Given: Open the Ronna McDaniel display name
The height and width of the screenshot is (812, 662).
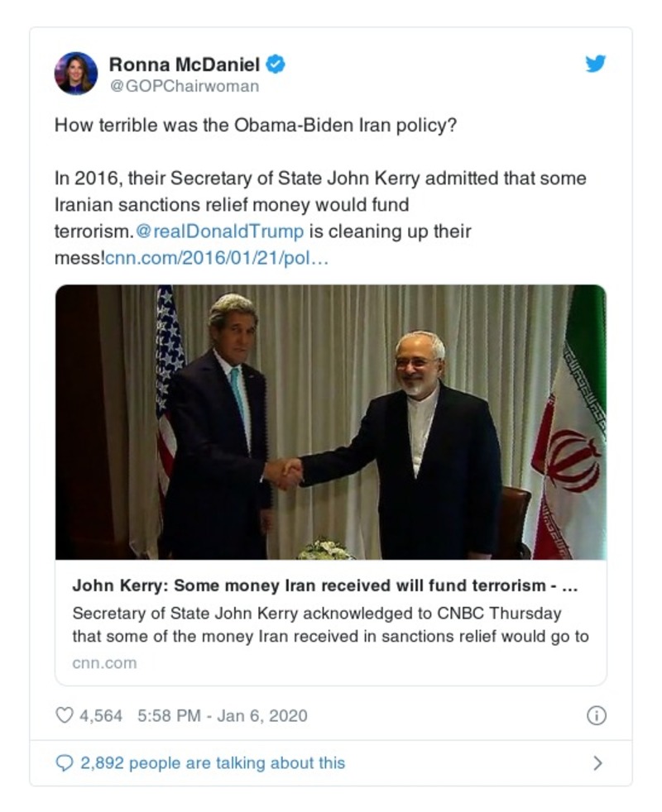Looking at the screenshot, I should click(x=185, y=64).
